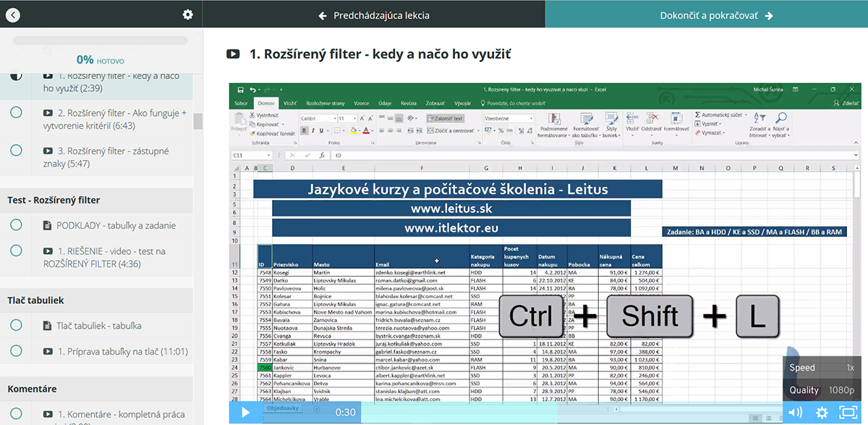Click Zalomiť text in Excel video ribbon
Screen dimensions: 868x425
pyautogui.click(x=446, y=118)
